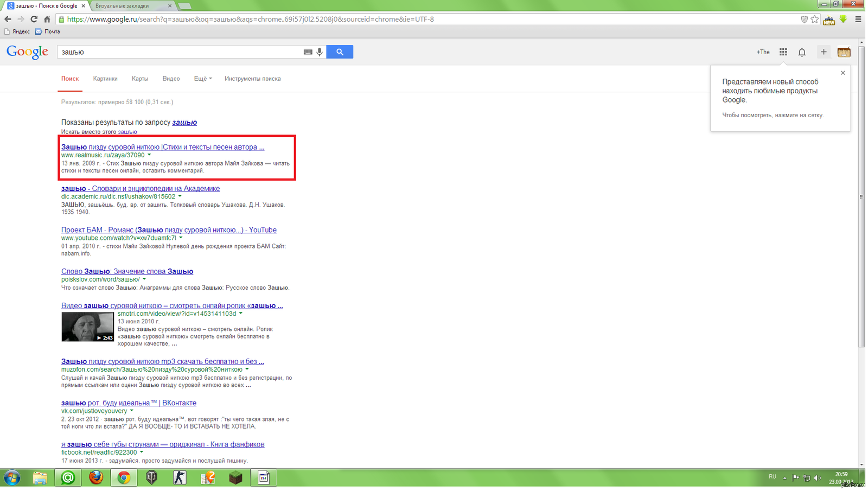The width and height of the screenshot is (868, 491).
Task: Open Windows Start button
Action: point(12,478)
